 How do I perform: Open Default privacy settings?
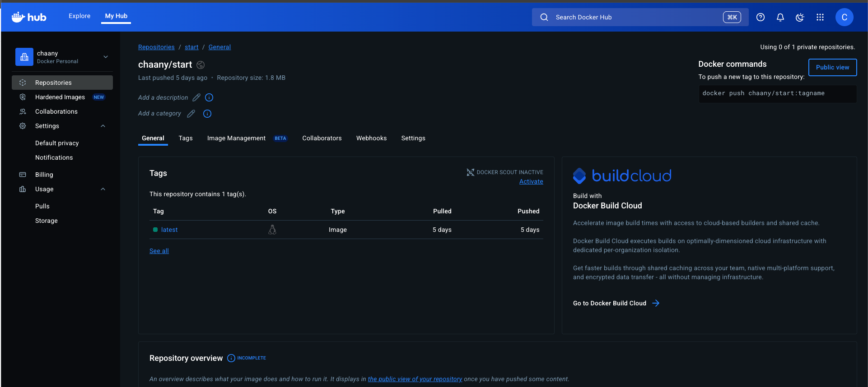(x=57, y=143)
